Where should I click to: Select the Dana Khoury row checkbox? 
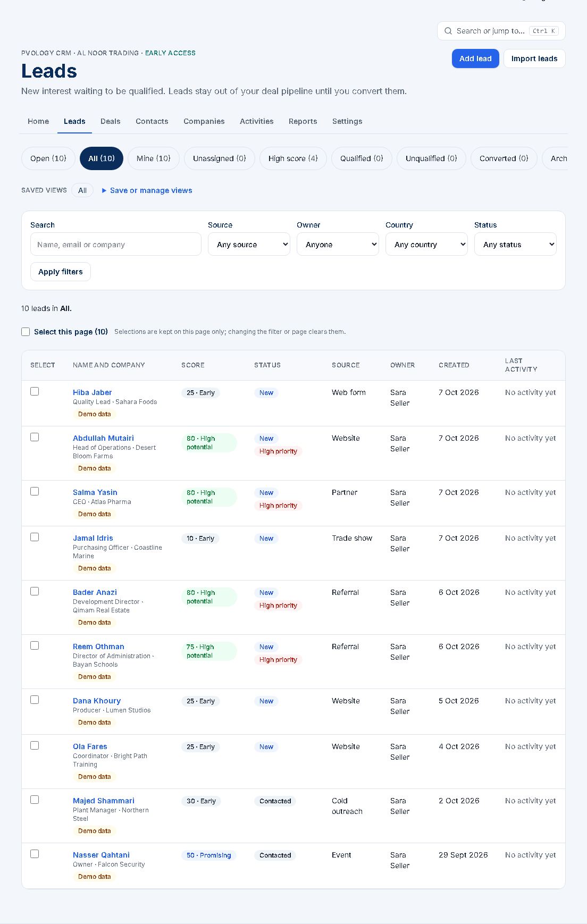pyautogui.click(x=35, y=700)
